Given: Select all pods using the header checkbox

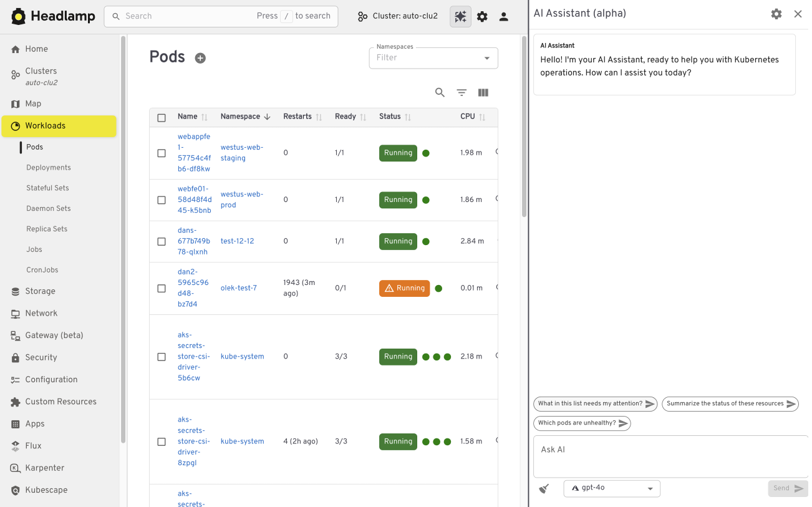Looking at the screenshot, I should tap(162, 117).
